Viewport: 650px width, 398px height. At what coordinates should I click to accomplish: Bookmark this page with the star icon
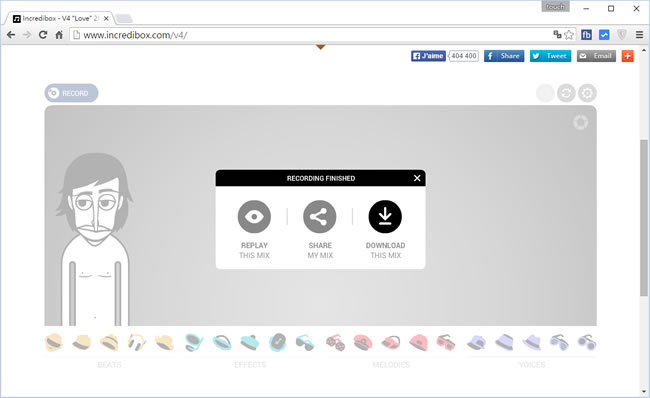[x=569, y=35]
